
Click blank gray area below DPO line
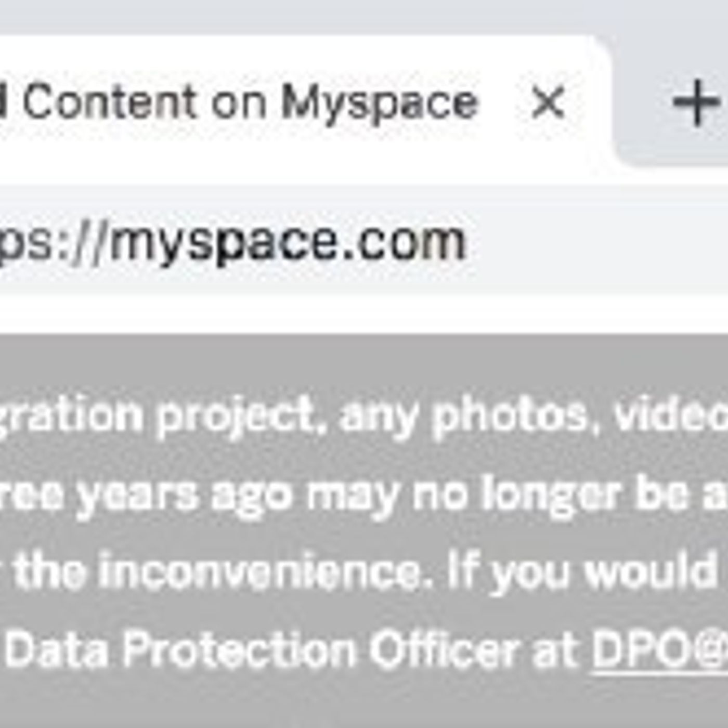(364, 702)
